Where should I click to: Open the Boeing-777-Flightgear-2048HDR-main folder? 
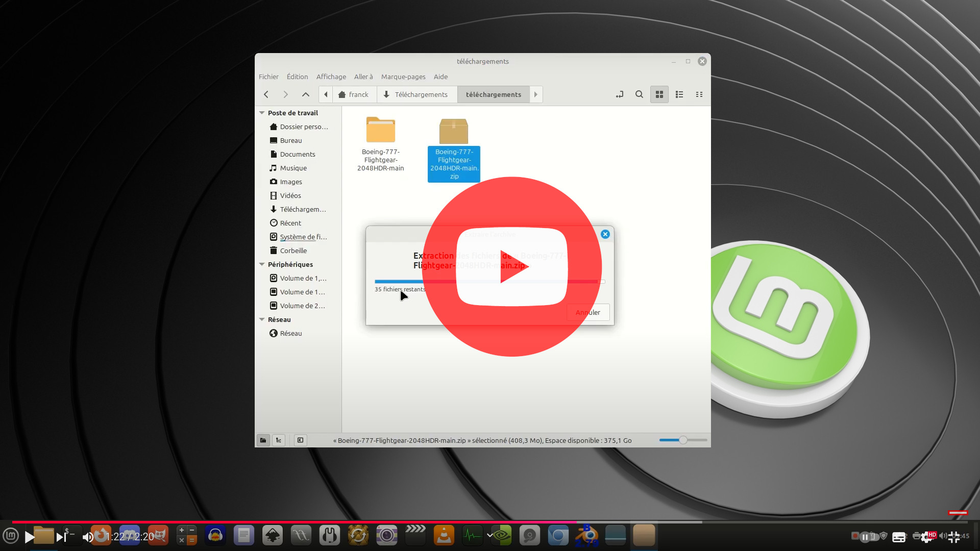[380, 131]
